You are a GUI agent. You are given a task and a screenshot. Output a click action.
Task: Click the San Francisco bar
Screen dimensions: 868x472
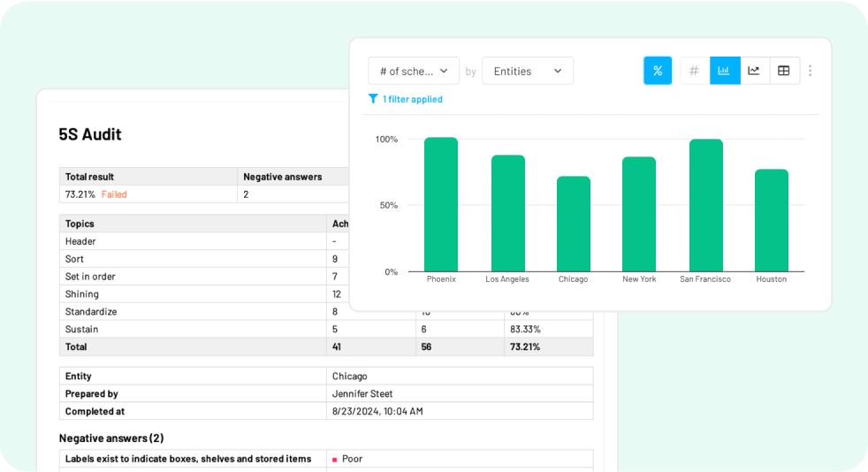[x=705, y=205]
